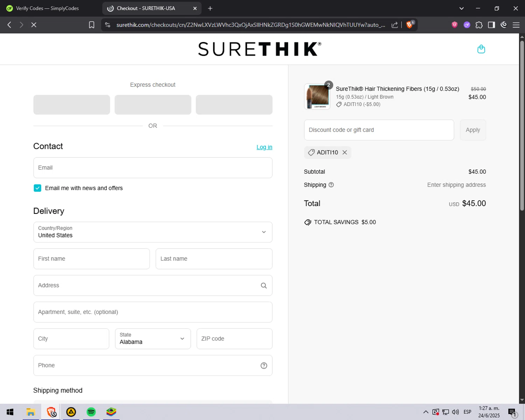Open the browser hamburger menu

click(516, 25)
